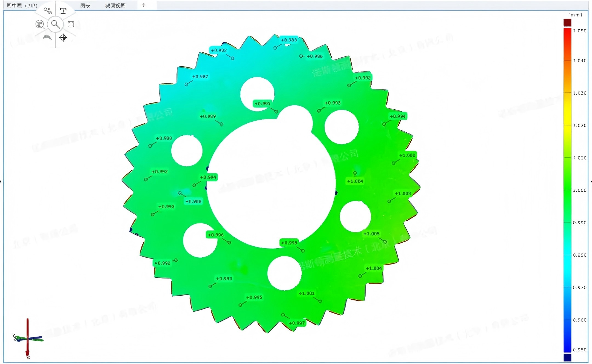The width and height of the screenshot is (592, 364).
Task: Select the text label tool in radial menu
Action: [x=63, y=11]
